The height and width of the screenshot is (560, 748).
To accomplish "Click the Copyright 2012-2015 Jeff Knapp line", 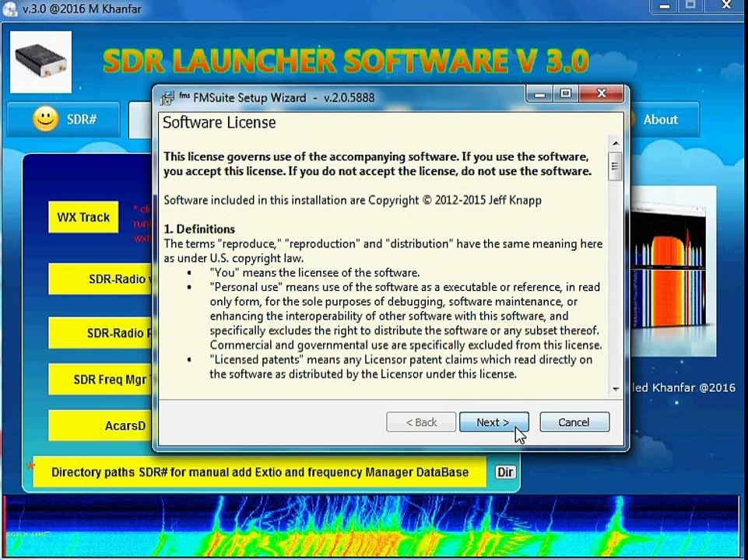I will [353, 200].
